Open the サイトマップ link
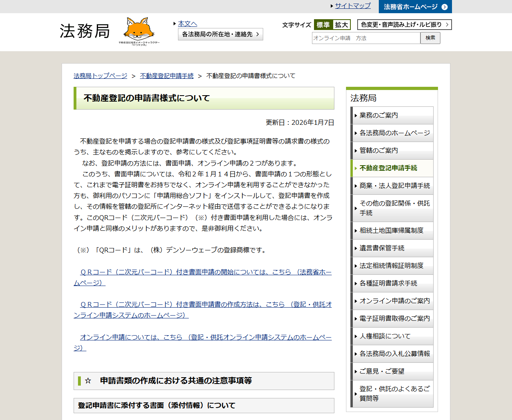The height and width of the screenshot is (420, 512). click(x=353, y=6)
